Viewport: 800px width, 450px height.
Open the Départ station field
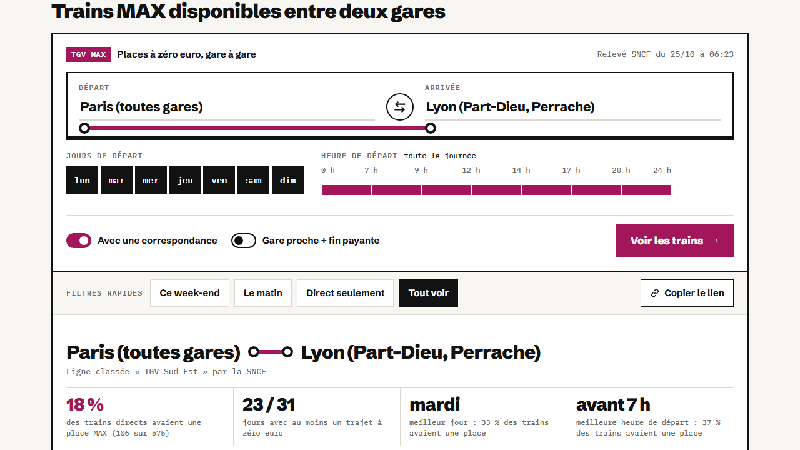pos(227,107)
